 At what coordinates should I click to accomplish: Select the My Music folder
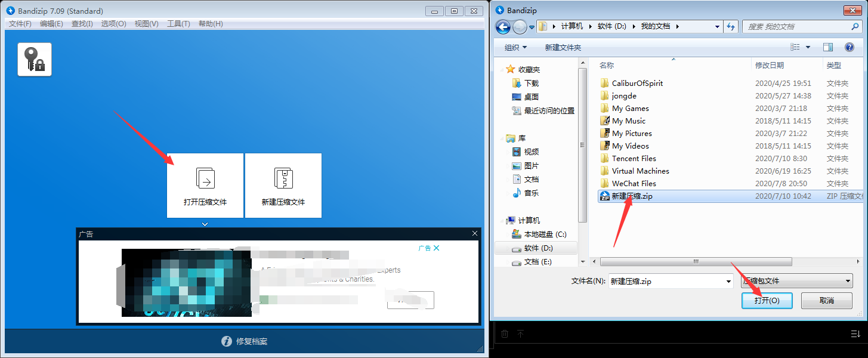629,121
